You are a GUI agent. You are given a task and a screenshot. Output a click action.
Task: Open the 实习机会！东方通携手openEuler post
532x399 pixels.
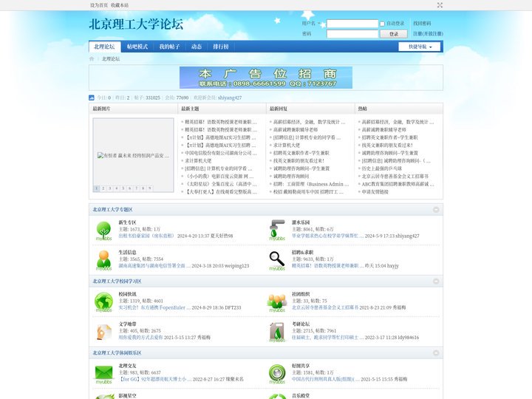pos(154,307)
